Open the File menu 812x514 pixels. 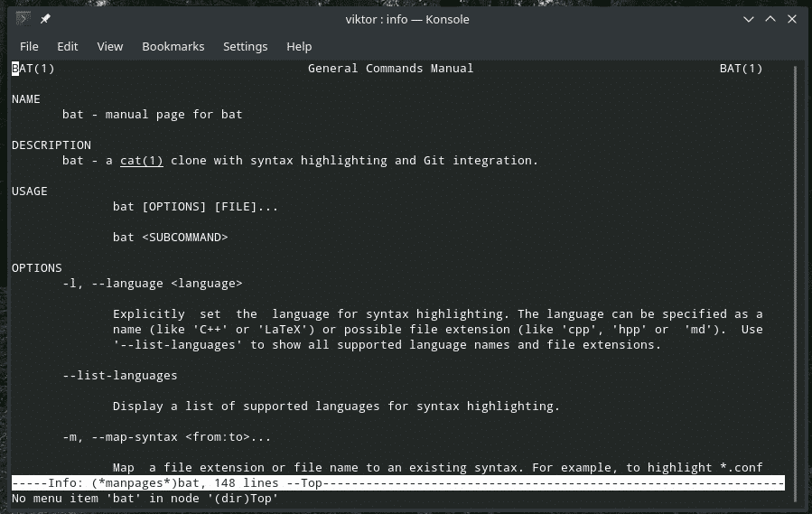[x=29, y=46]
